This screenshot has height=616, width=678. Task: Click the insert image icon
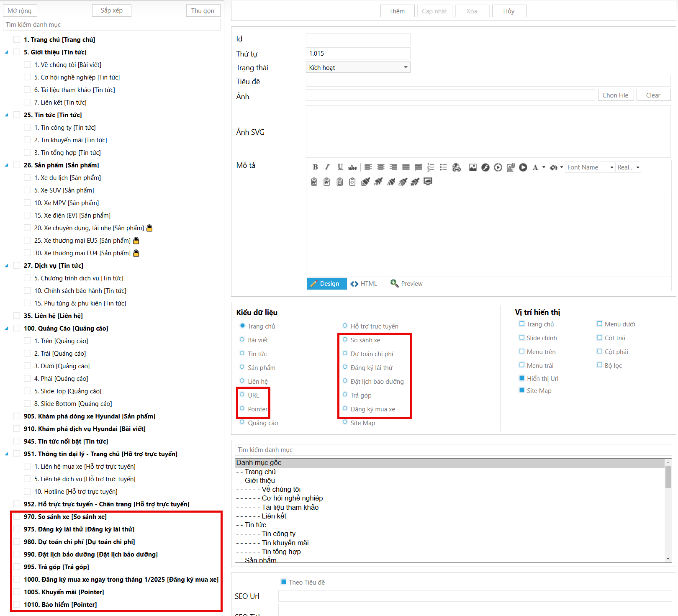pyautogui.click(x=473, y=167)
